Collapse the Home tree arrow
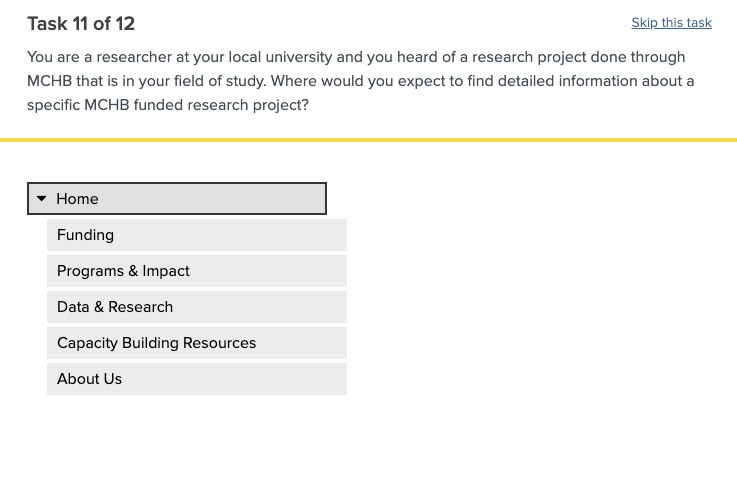Screen dimensions: 737x500 tap(42, 199)
